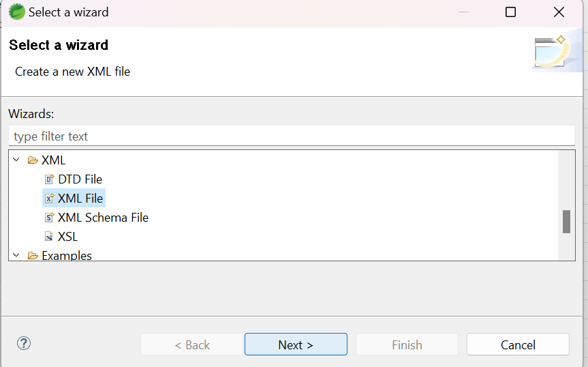Select the XML Schema File entry
This screenshot has width=588, height=367.
click(x=103, y=218)
